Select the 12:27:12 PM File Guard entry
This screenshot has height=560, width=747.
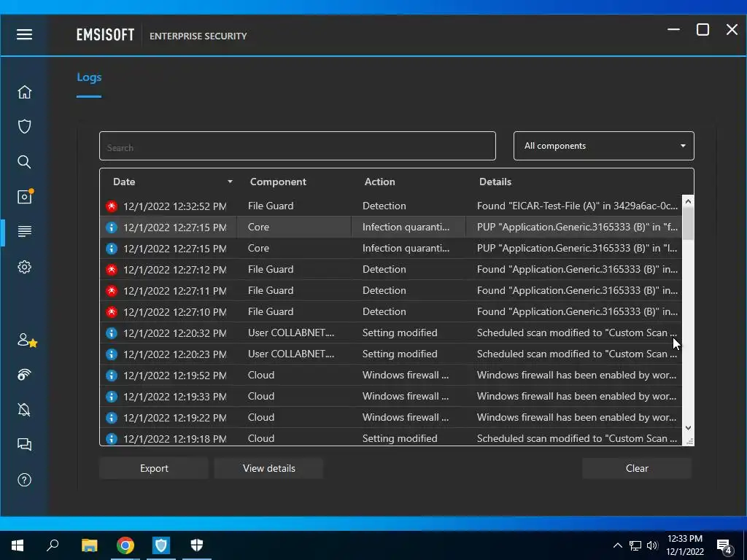391,270
